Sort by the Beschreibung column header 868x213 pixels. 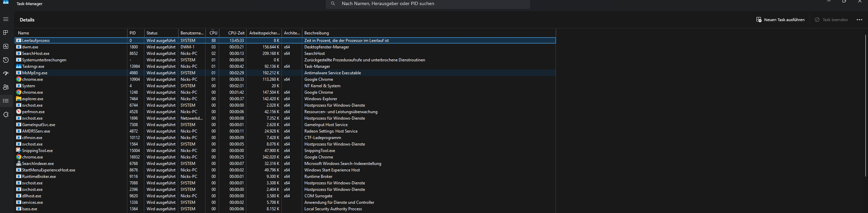point(429,33)
